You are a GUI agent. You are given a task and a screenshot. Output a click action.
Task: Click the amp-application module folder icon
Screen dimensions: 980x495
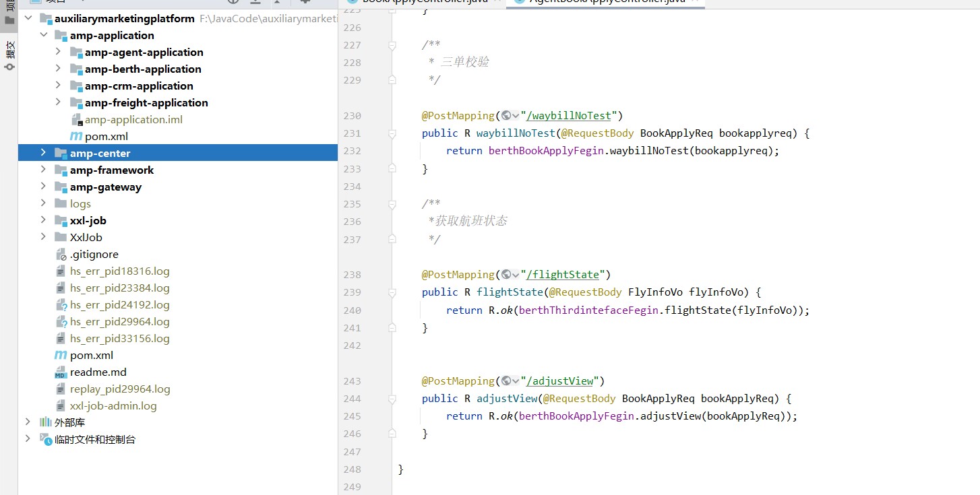pyautogui.click(x=61, y=36)
